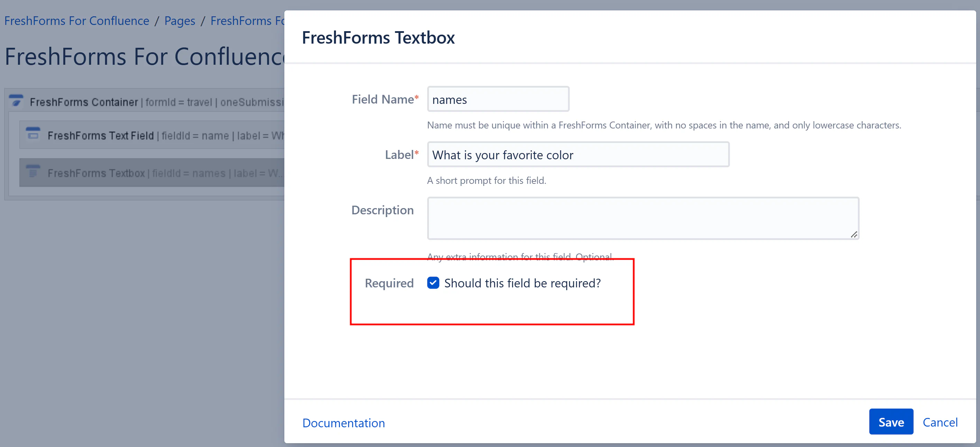
Task: Uncheck the Required checkbox
Action: pos(433,283)
